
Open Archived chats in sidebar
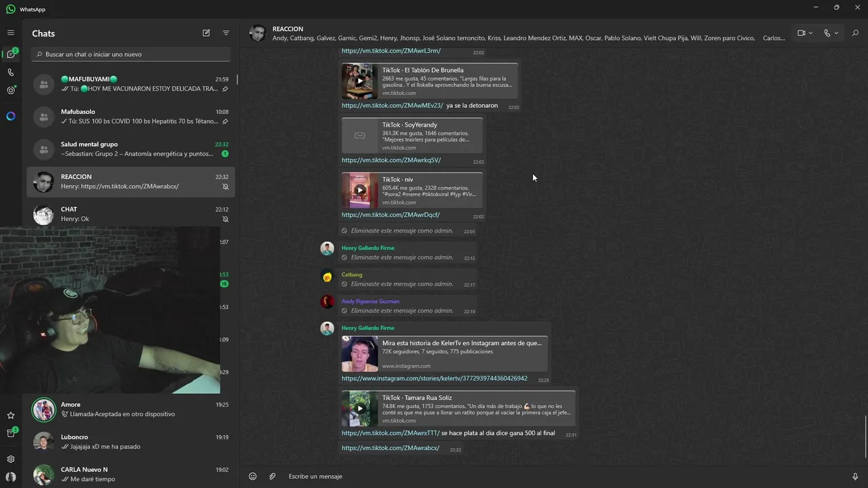click(x=11, y=433)
